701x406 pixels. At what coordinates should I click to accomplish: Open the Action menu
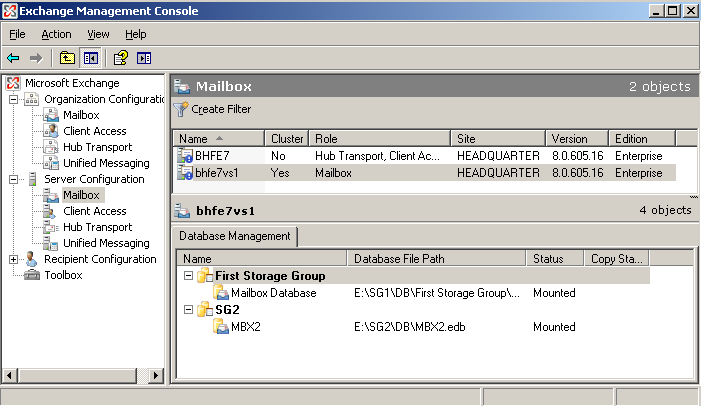tap(56, 34)
